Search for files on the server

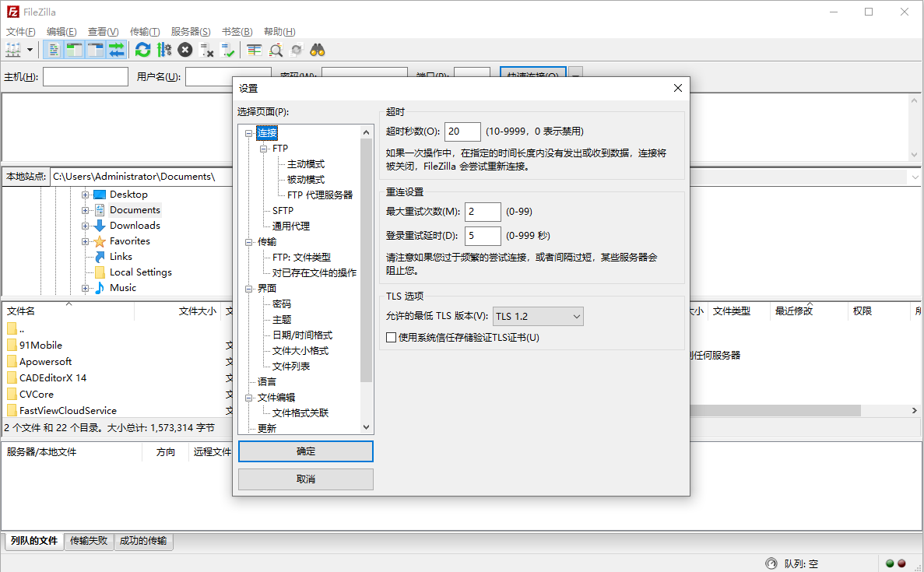point(317,49)
